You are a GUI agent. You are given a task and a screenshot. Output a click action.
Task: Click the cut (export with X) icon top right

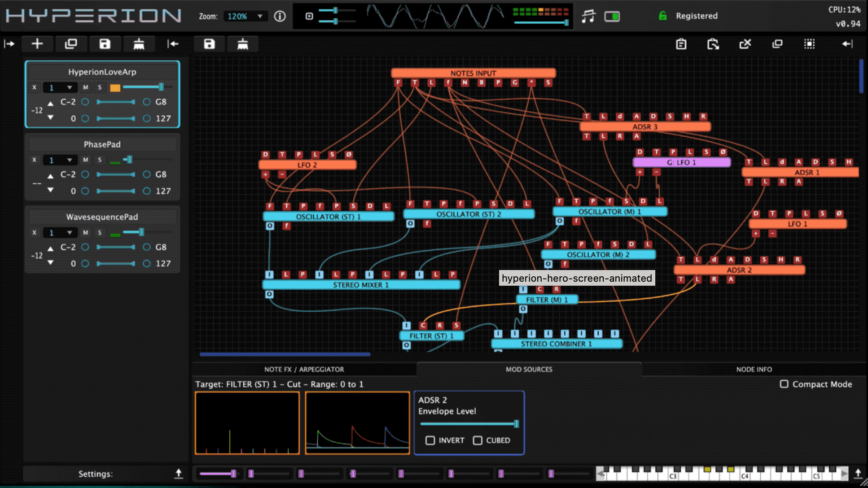pos(745,44)
